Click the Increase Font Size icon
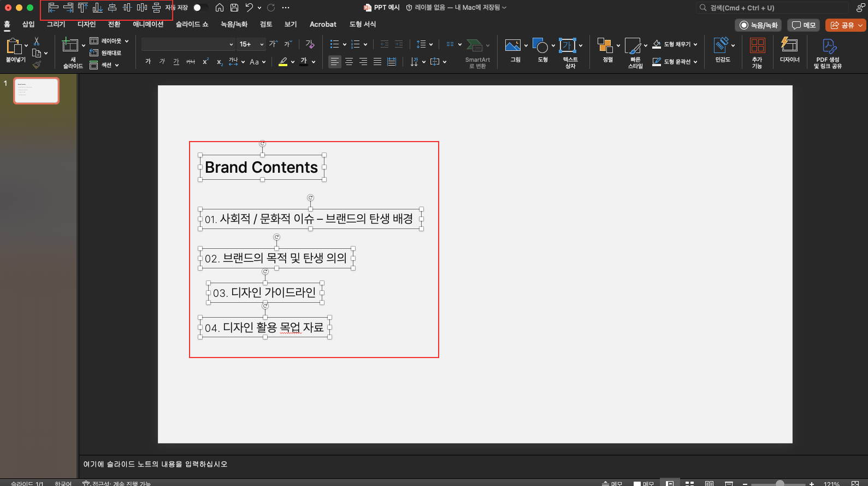Viewport: 868px width, 486px height. pyautogui.click(x=273, y=44)
